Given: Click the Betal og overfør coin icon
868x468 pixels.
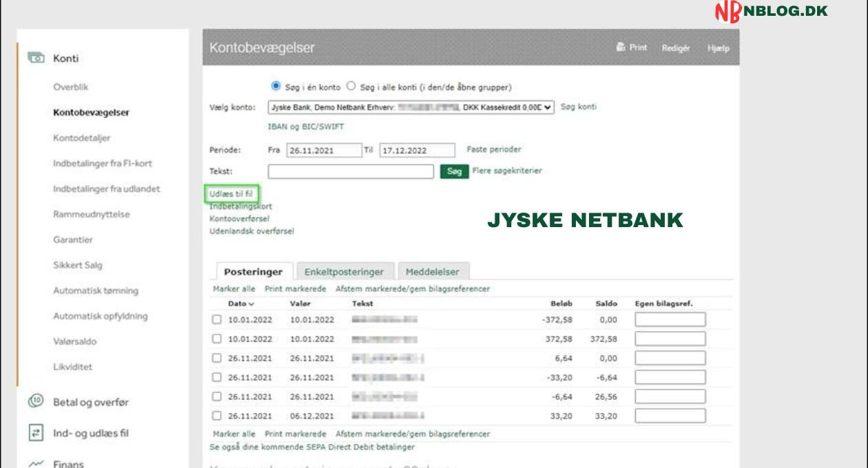Looking at the screenshot, I should pyautogui.click(x=36, y=401).
